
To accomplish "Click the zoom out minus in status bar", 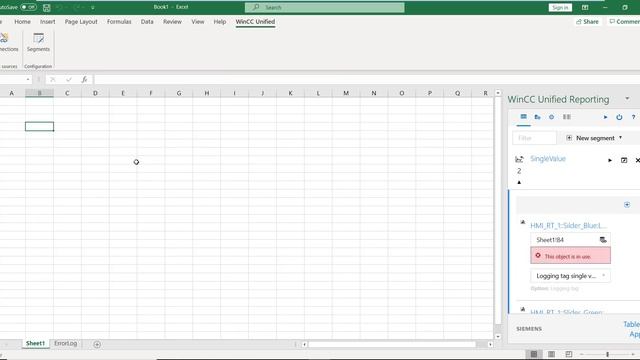I will click(x=581, y=354).
